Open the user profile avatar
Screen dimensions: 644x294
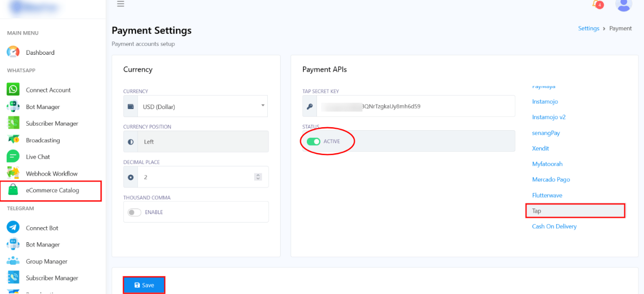(624, 5)
